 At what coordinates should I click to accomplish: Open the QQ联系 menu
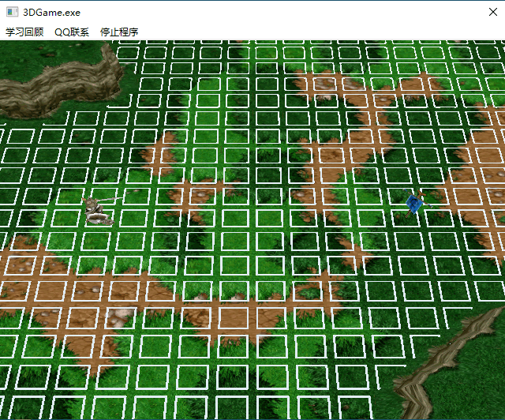point(72,32)
